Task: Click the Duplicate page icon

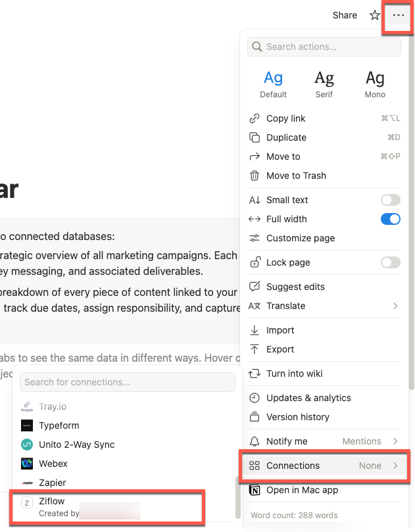Action: pyautogui.click(x=255, y=137)
